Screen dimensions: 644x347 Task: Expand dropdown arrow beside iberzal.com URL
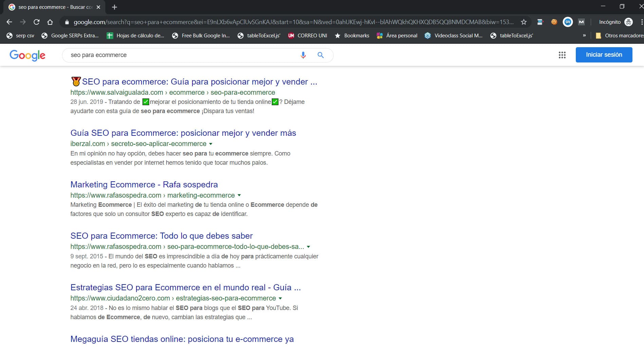tap(211, 144)
